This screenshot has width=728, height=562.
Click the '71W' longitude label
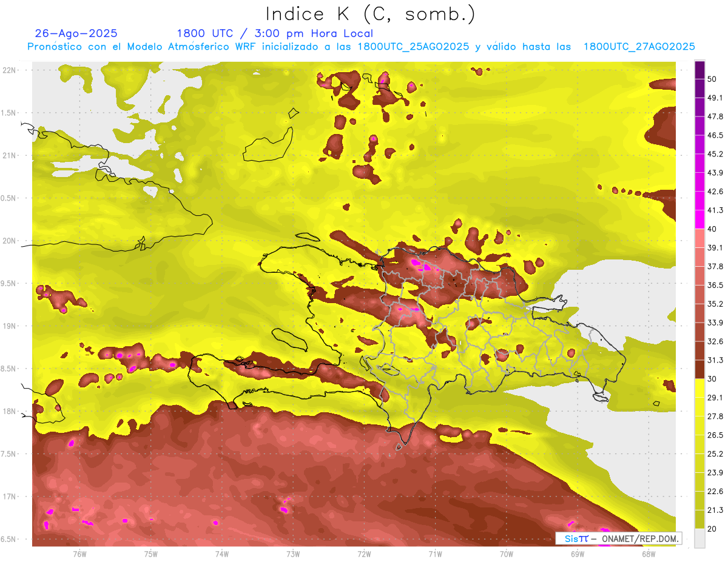pyautogui.click(x=435, y=554)
